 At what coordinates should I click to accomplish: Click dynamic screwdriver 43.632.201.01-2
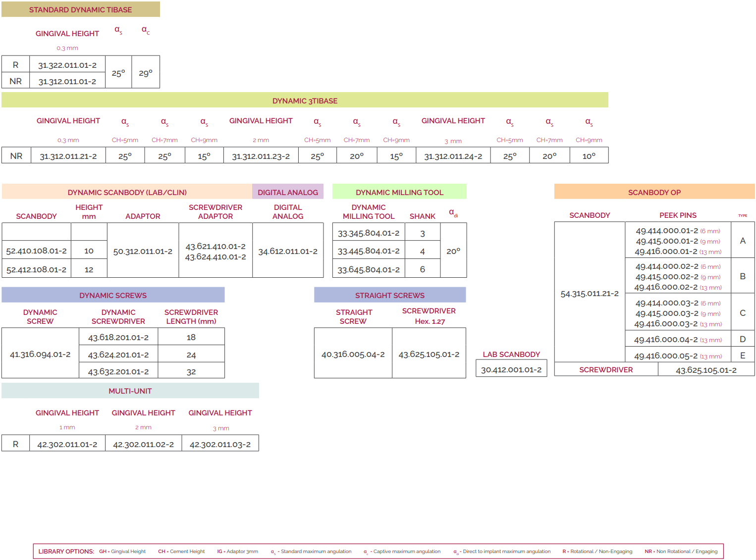118,371
